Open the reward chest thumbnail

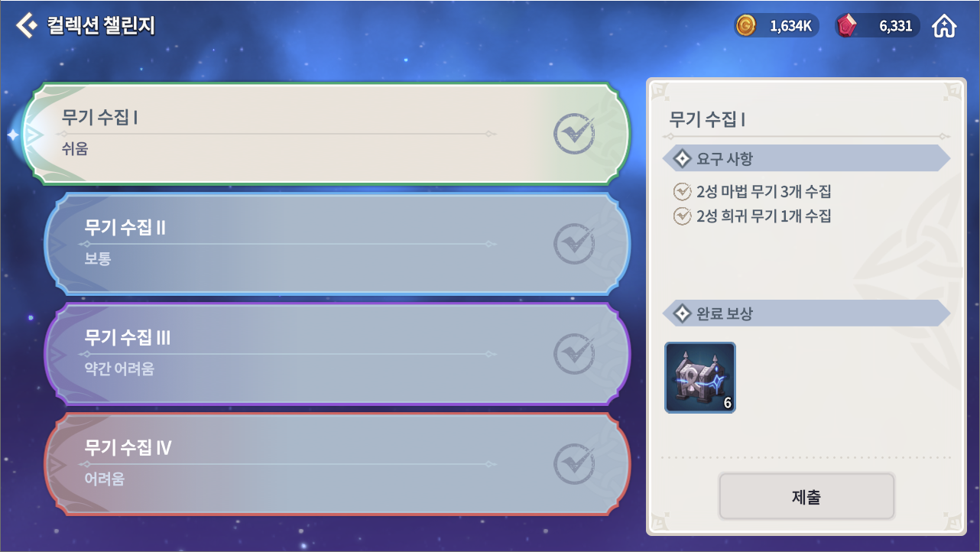700,378
